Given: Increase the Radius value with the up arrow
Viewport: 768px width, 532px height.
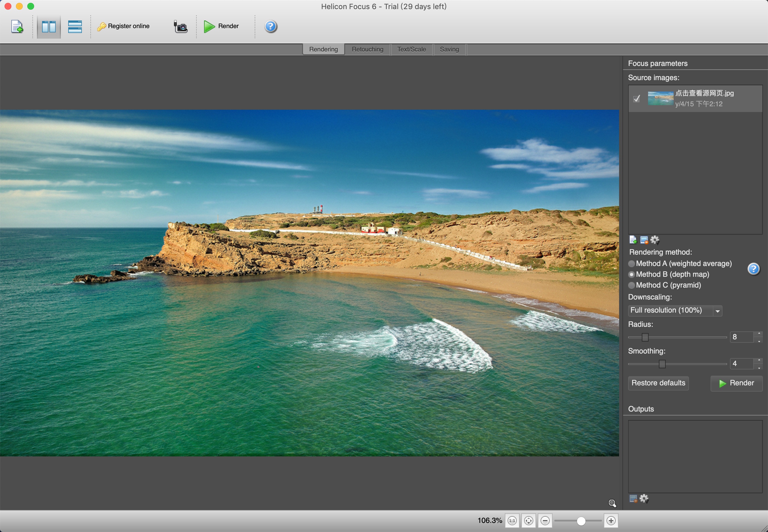Looking at the screenshot, I should 759,334.
